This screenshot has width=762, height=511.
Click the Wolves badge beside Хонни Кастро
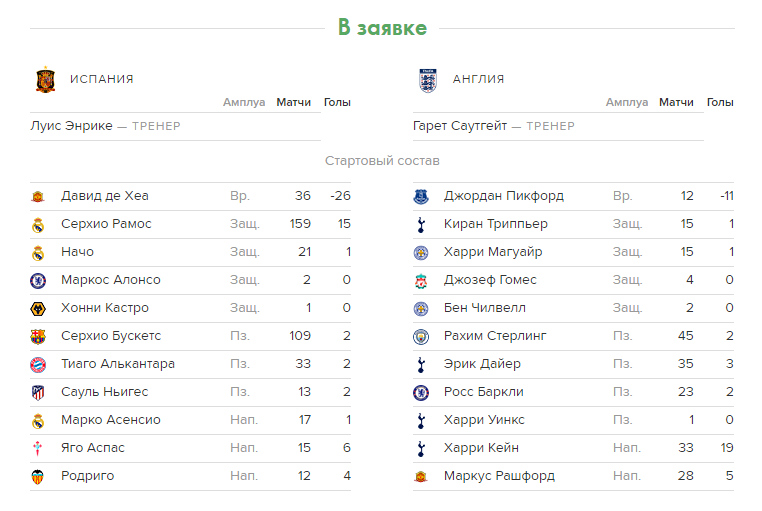38,308
